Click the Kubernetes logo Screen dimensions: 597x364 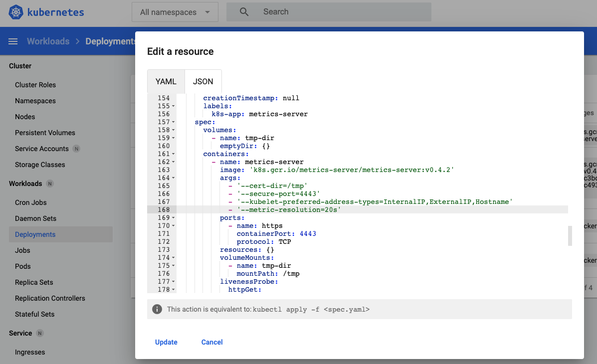point(16,11)
